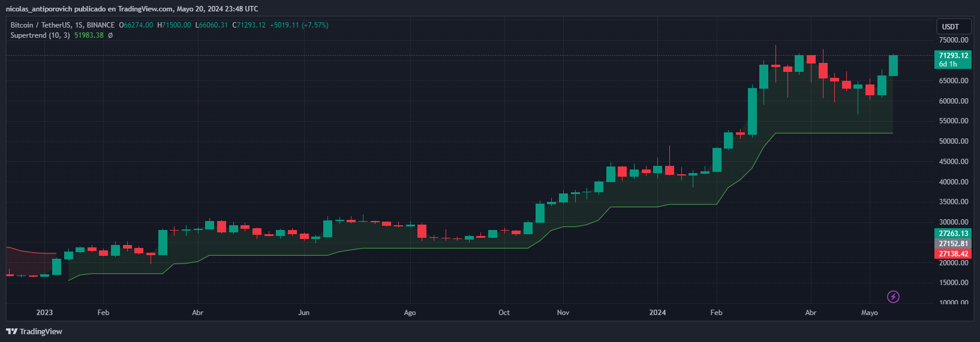Select the Bitcoin / TetherUS symbol title

click(x=41, y=25)
